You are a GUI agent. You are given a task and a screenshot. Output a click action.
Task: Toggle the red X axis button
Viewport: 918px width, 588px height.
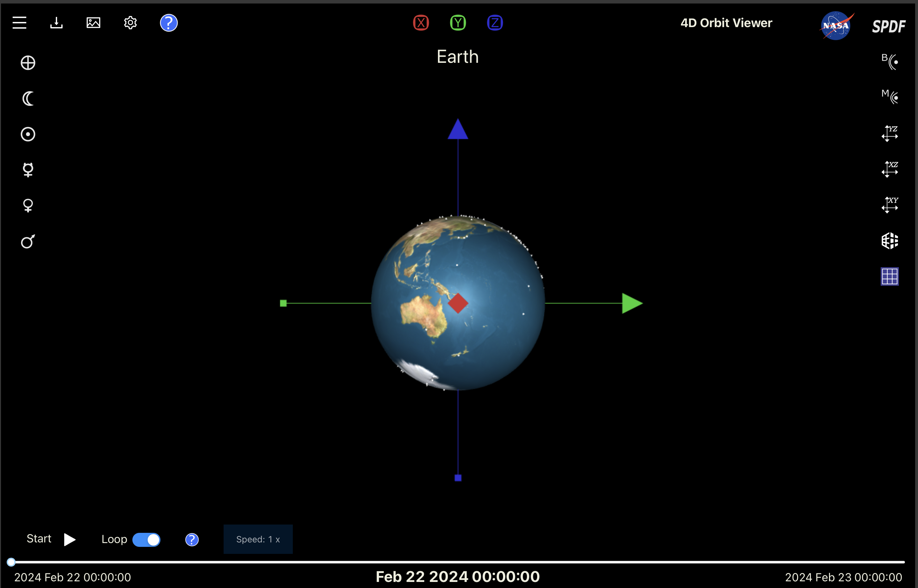421,23
